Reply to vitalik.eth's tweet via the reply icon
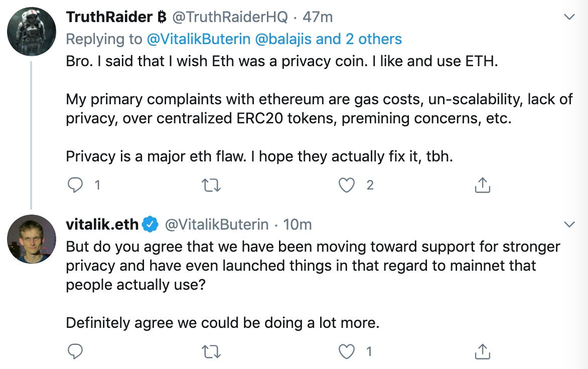 point(75,351)
